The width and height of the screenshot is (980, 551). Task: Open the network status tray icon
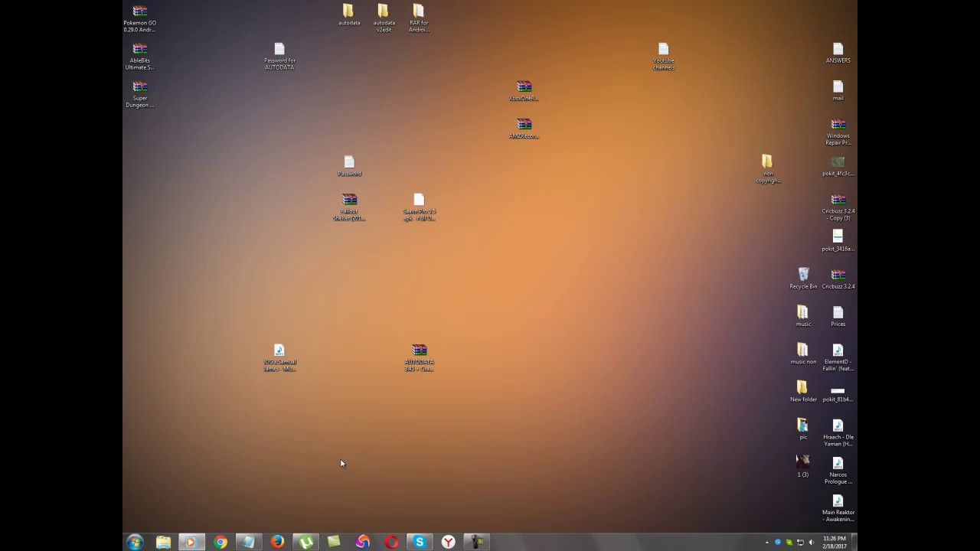coord(800,543)
